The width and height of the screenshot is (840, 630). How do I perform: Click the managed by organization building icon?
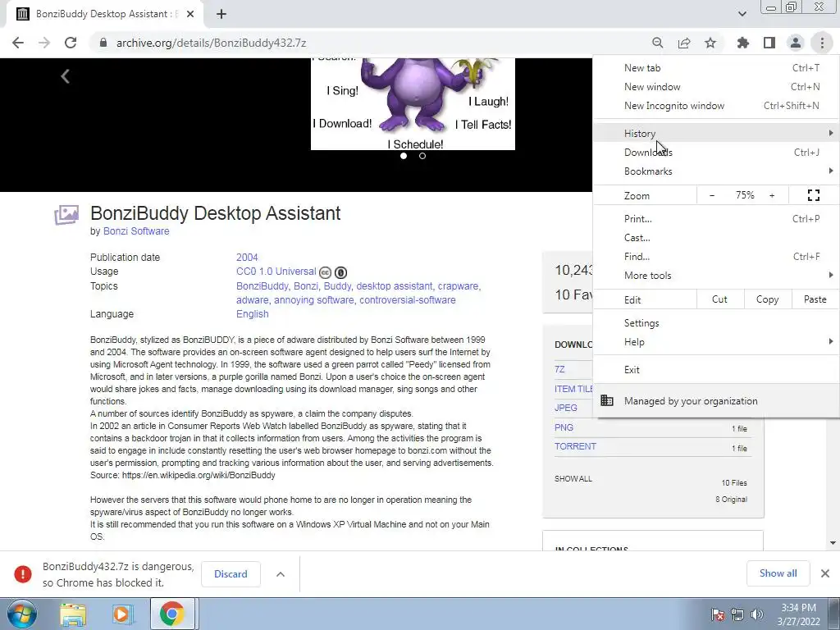click(607, 400)
